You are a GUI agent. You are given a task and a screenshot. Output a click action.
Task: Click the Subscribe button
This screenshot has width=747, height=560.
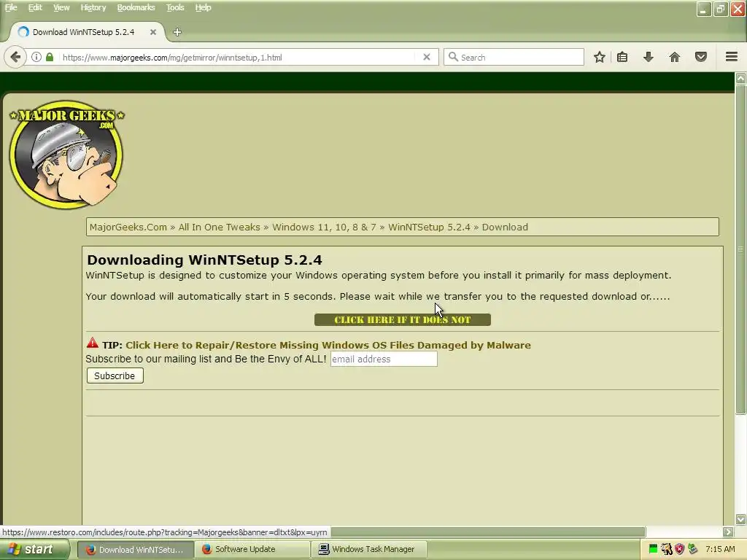point(115,376)
